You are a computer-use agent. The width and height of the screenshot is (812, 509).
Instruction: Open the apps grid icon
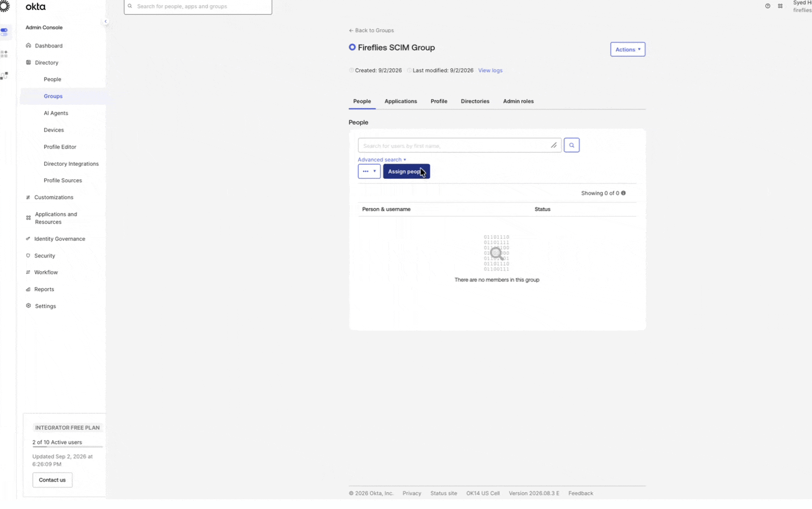(x=780, y=6)
